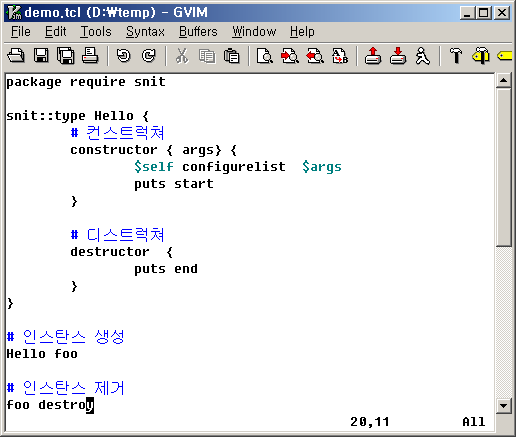
Task: Cut selection with scissors icon
Action: (182, 55)
